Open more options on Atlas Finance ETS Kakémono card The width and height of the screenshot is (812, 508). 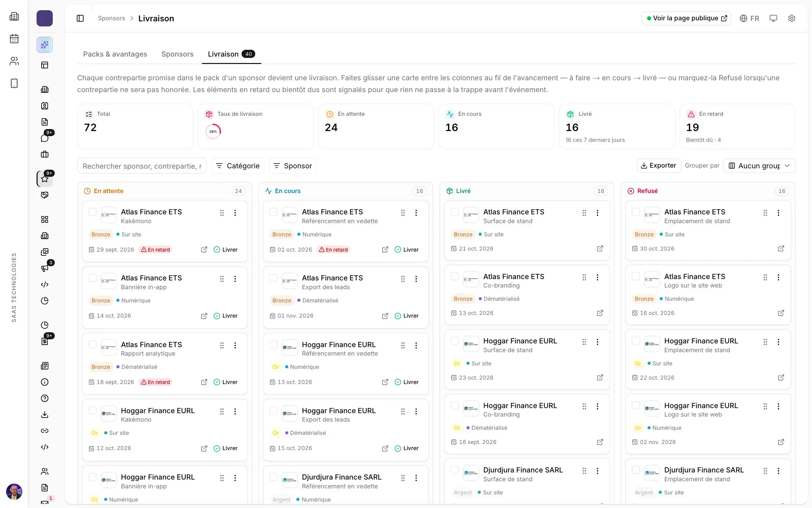click(235, 213)
